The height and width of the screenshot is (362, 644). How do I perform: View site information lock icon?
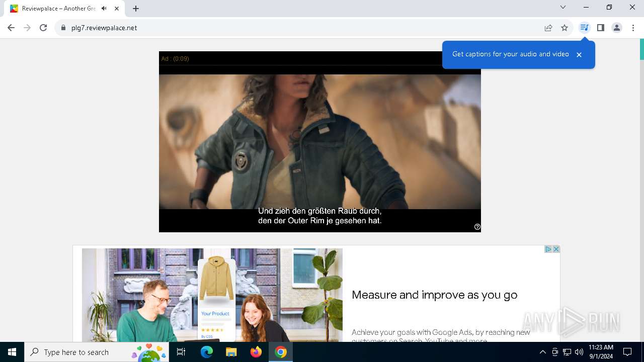(x=63, y=28)
